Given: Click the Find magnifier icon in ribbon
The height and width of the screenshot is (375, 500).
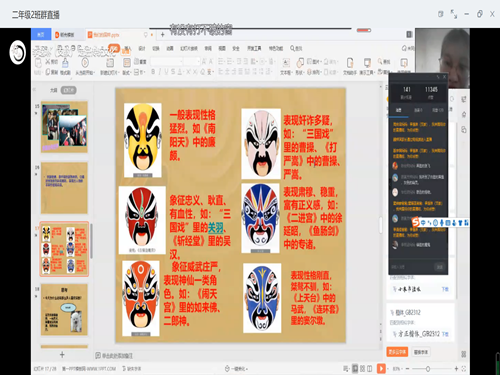Looking at the screenshot, I should [x=380, y=61].
